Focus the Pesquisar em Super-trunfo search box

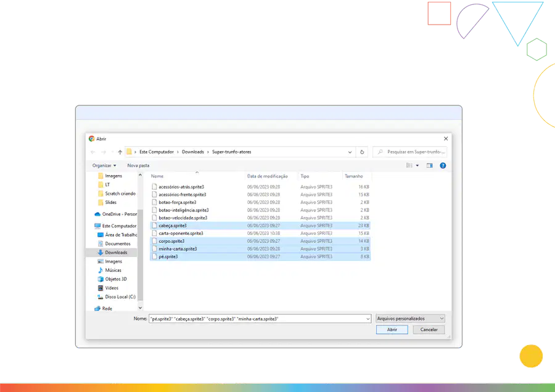coord(409,152)
